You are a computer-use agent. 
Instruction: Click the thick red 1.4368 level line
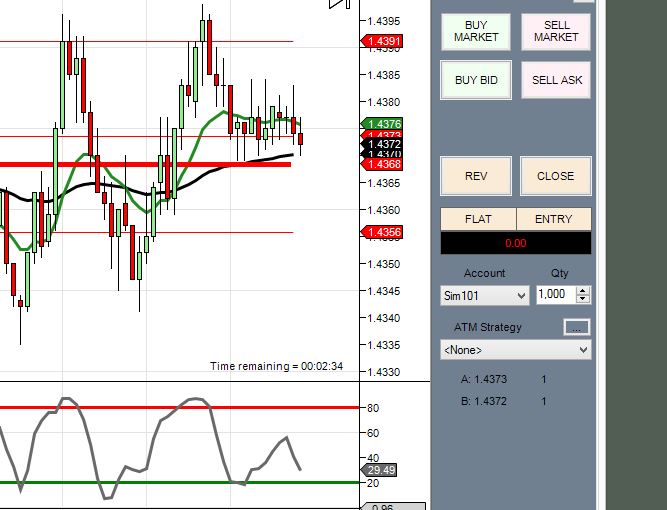[x=145, y=165]
